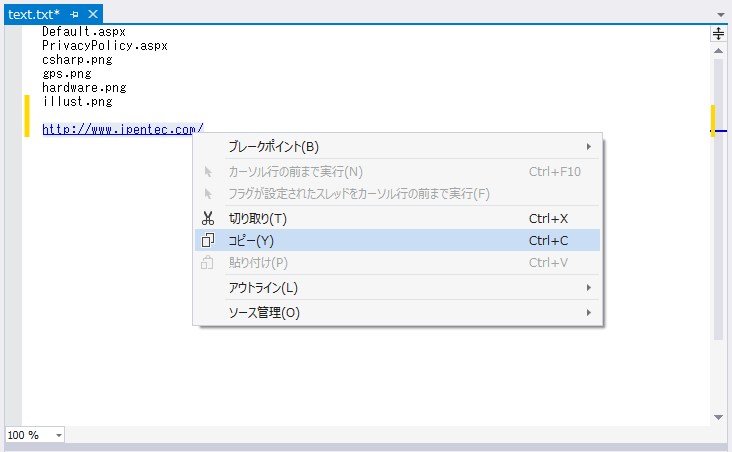Click the gps.png line
Viewport: 732px width, 452px height.
67,74
